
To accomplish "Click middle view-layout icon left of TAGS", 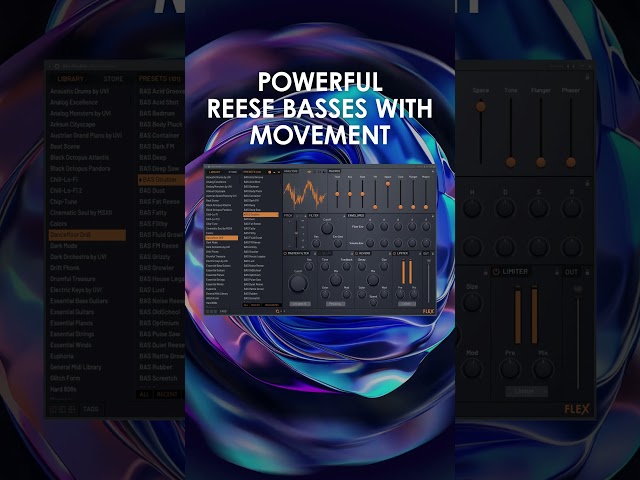I will pos(62,409).
